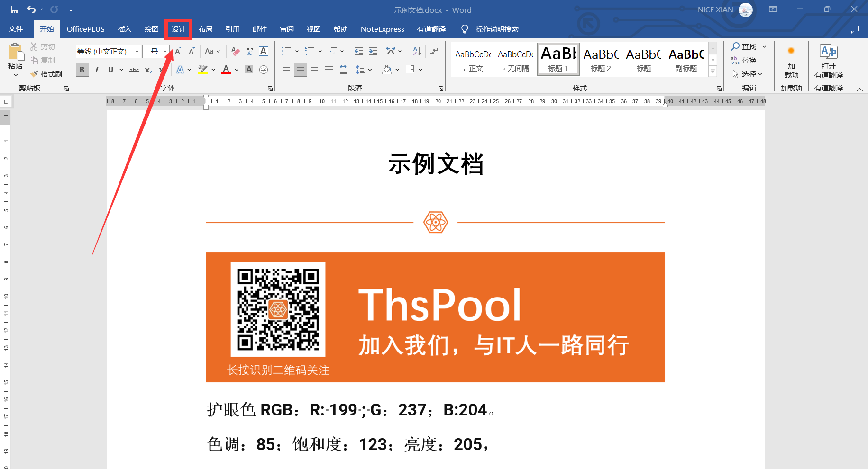Apply the 正文 style
The width and height of the screenshot is (868, 469).
pos(473,59)
